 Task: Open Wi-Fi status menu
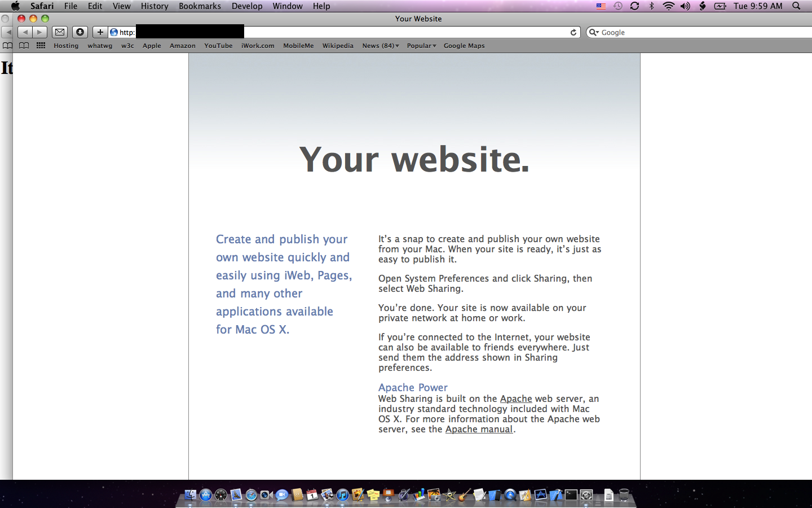point(668,6)
